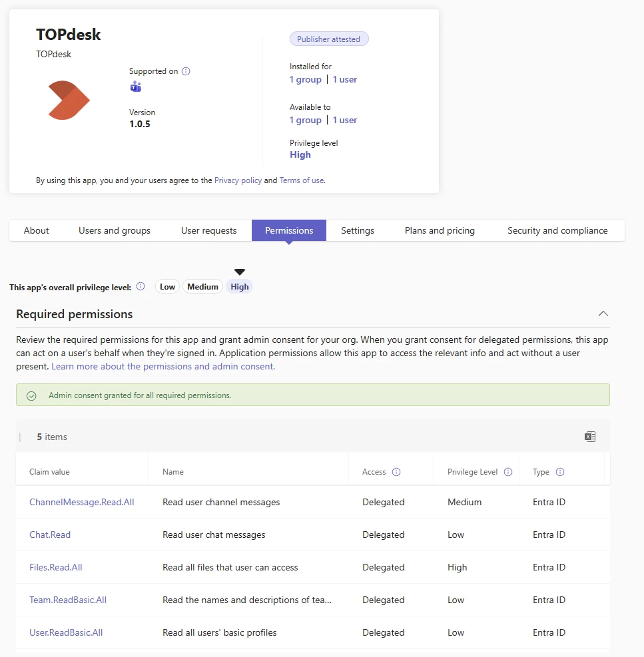The image size is (644, 657).
Task: Open Chat.Read claim value
Action: tap(50, 535)
